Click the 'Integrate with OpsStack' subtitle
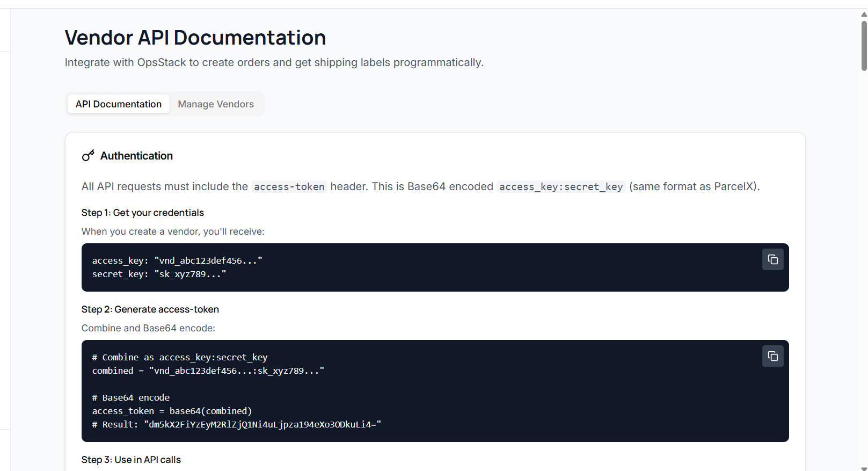The height and width of the screenshot is (471, 868). (x=274, y=62)
